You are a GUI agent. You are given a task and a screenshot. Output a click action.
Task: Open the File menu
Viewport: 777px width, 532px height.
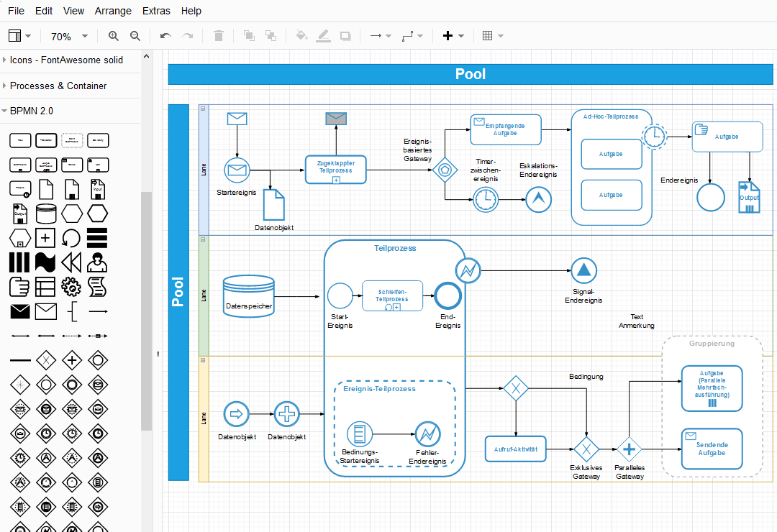(x=16, y=11)
